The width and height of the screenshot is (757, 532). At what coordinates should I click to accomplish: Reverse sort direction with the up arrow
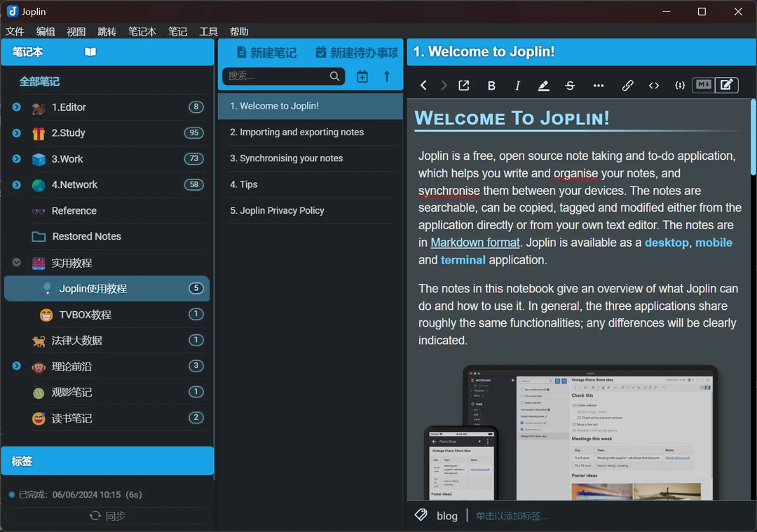387,76
